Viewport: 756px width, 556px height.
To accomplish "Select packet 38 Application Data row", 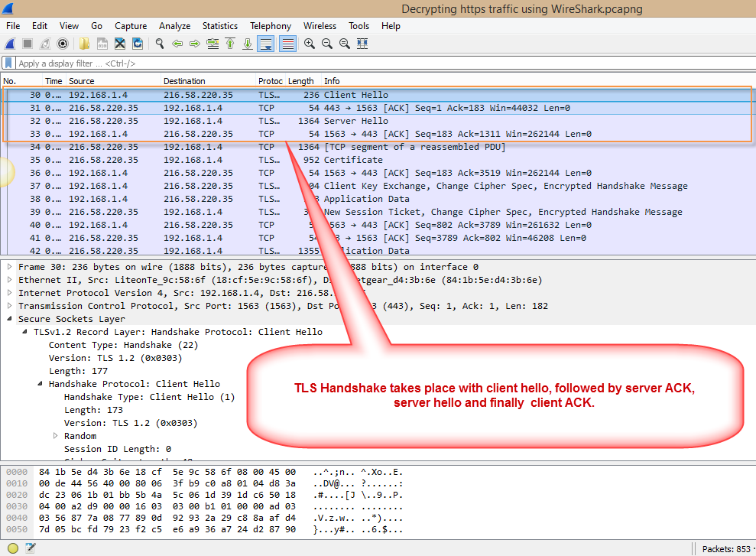I will [x=378, y=199].
